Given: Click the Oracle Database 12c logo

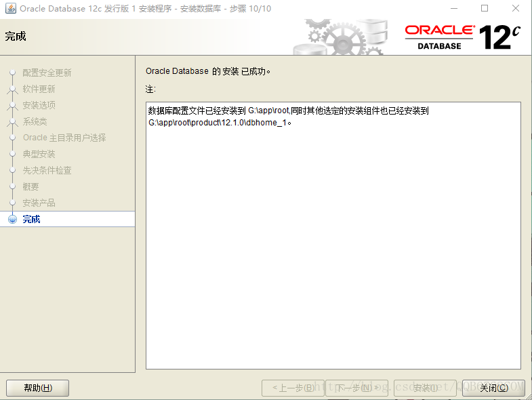Looking at the screenshot, I should pos(463,37).
